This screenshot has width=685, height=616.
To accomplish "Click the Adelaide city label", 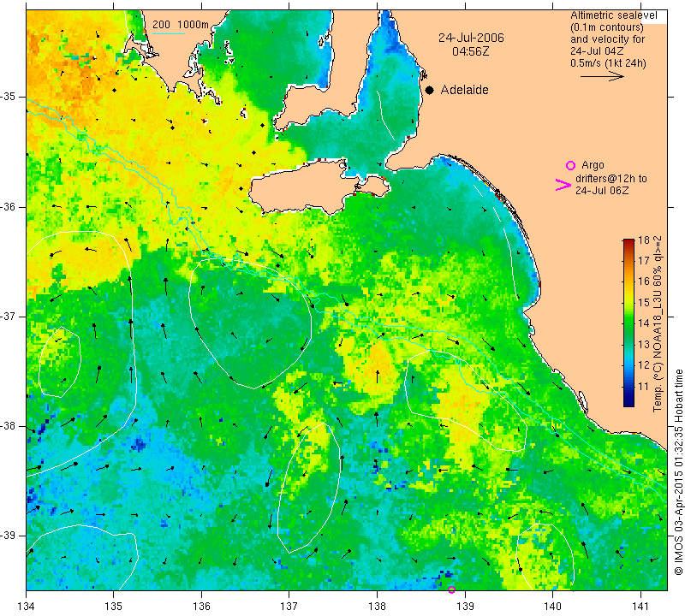I will pos(464,90).
